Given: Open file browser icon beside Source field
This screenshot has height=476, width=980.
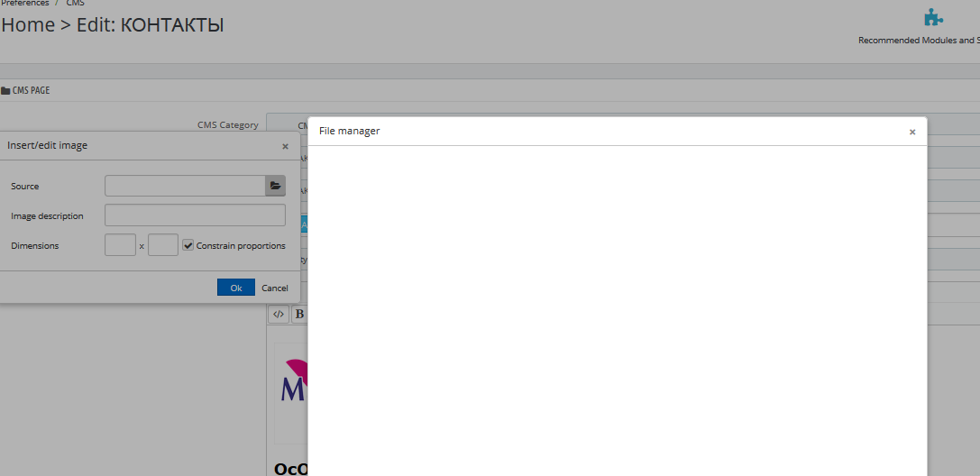Looking at the screenshot, I should click(x=276, y=186).
